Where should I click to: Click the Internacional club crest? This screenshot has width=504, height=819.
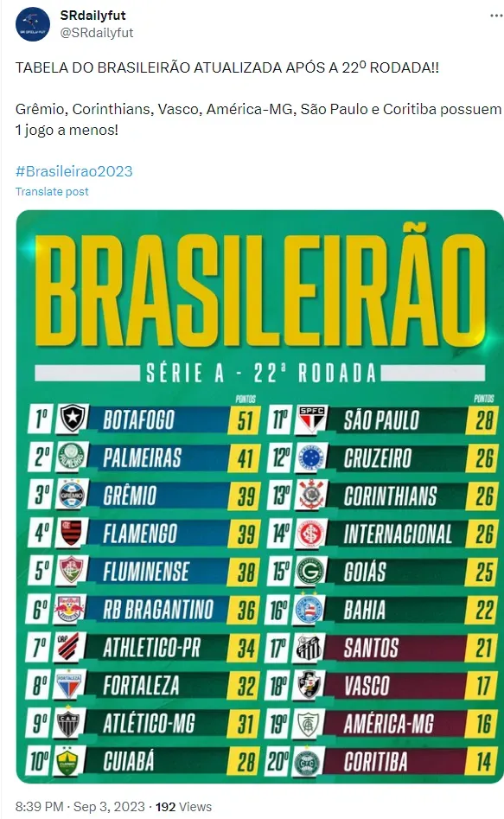pyautogui.click(x=311, y=533)
